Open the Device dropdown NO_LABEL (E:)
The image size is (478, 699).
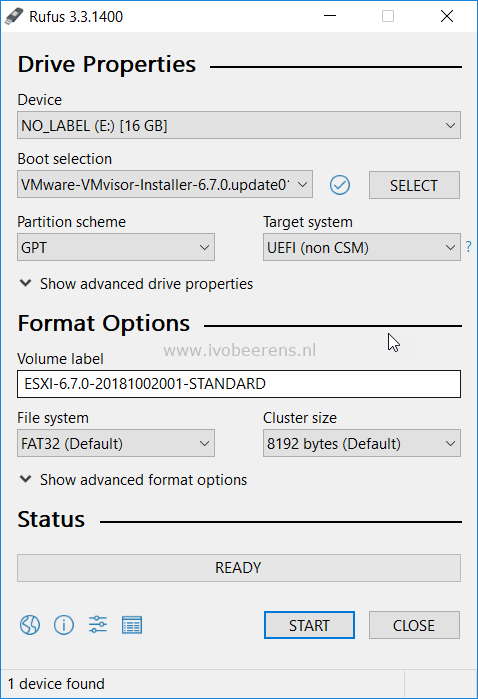(239, 125)
